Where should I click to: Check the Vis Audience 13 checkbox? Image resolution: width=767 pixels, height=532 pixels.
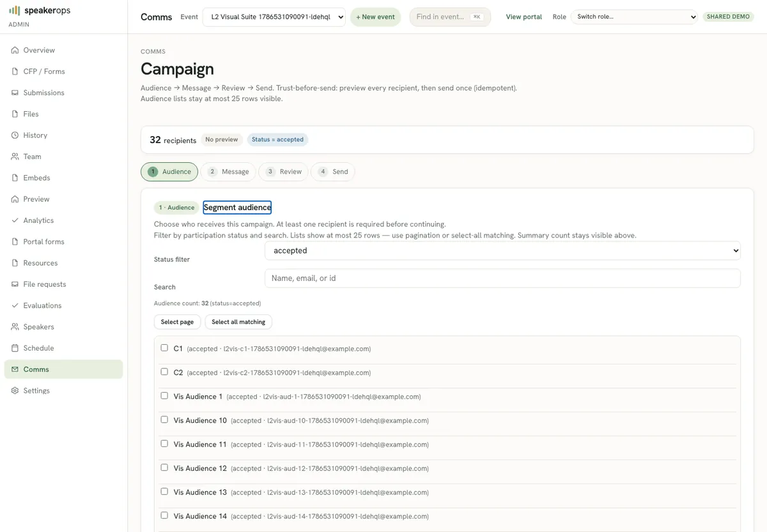164,492
